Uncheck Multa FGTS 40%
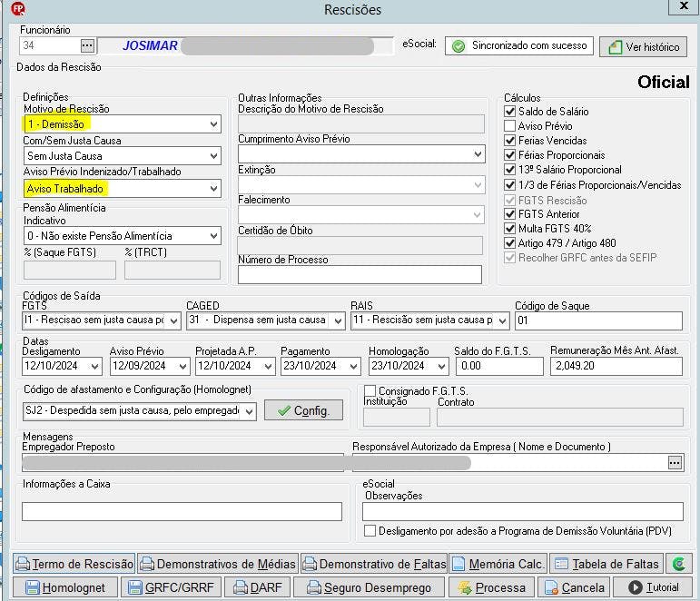The width and height of the screenshot is (700, 601). click(x=510, y=228)
